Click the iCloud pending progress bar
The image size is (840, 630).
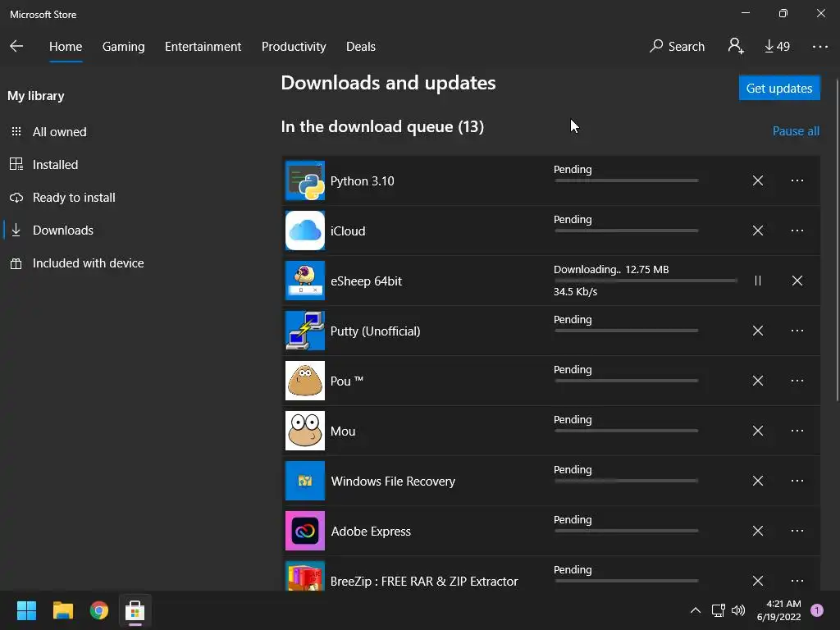point(626,231)
